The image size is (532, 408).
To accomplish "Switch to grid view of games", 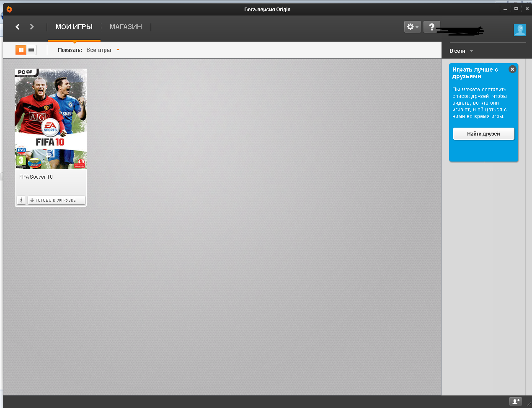I will pos(21,50).
